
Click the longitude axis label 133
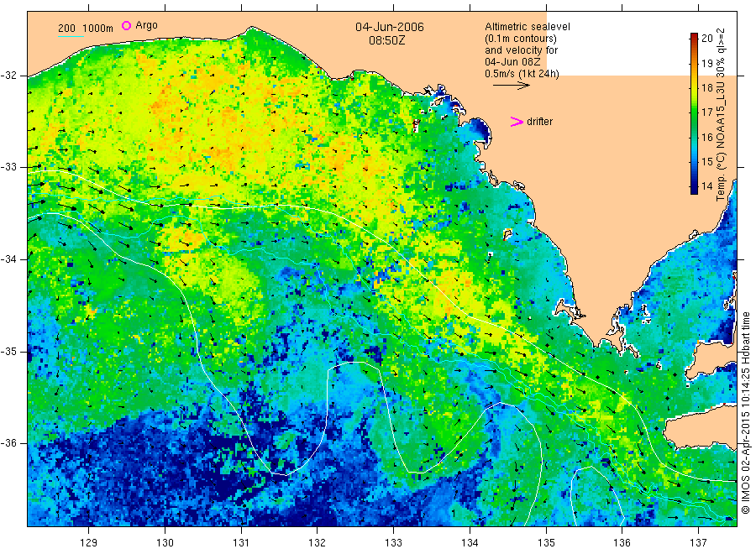393,542
